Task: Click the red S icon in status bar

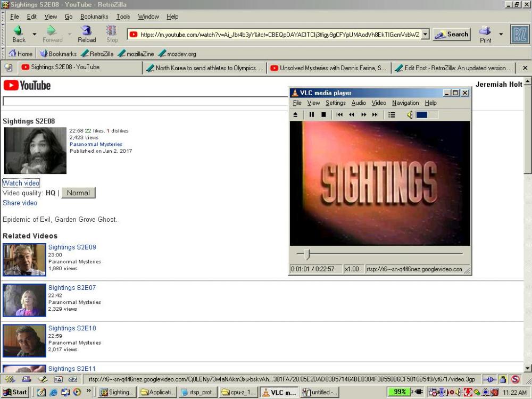Action: (516, 379)
